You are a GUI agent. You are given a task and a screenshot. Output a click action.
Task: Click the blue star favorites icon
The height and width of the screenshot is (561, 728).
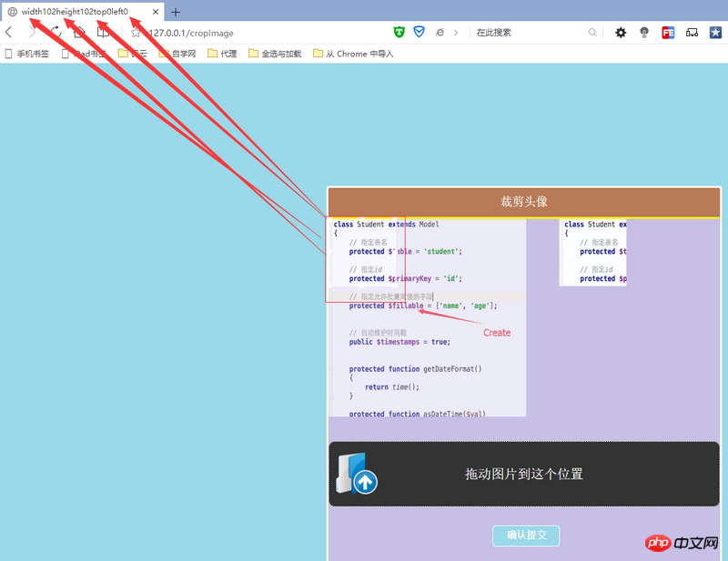(715, 33)
